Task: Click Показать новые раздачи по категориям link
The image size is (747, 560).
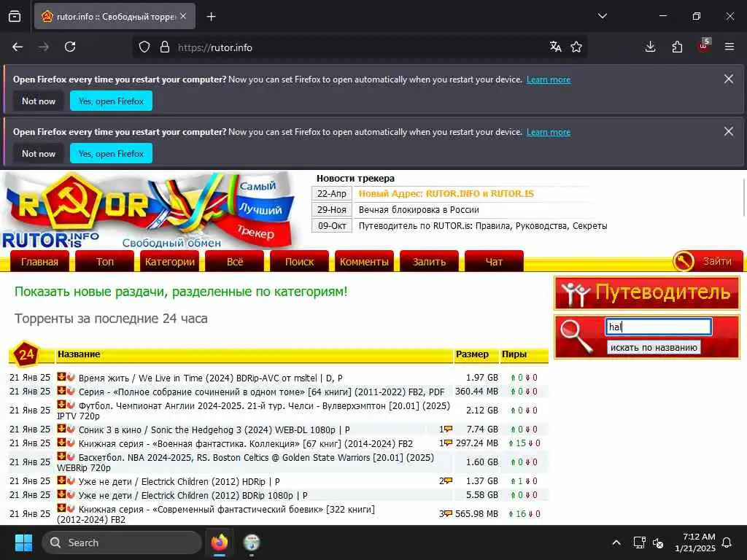Action: (x=181, y=292)
